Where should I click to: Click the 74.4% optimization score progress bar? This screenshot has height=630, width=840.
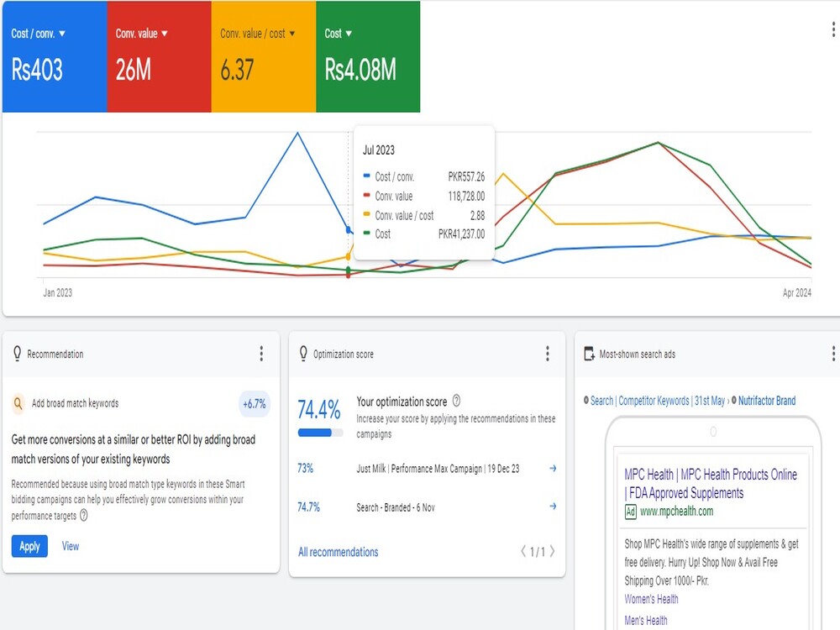point(320,433)
